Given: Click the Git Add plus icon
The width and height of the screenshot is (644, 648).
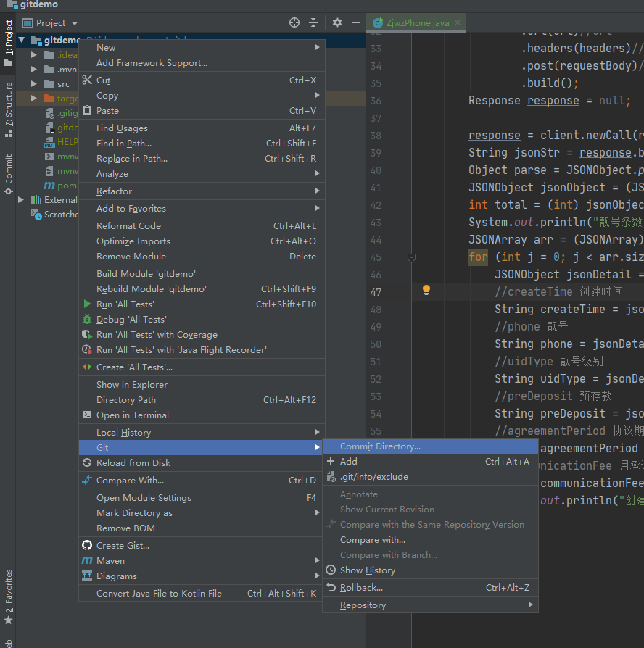Looking at the screenshot, I should 331,461.
